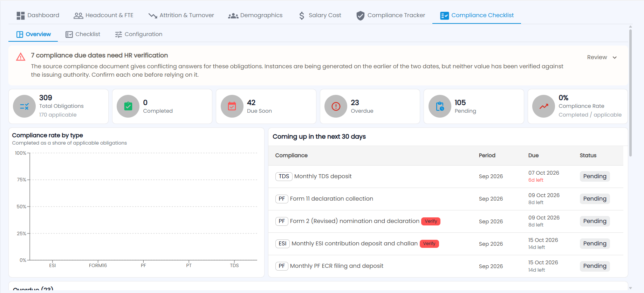Click the Completed green check icon
This screenshot has height=293, width=644.
(128, 106)
